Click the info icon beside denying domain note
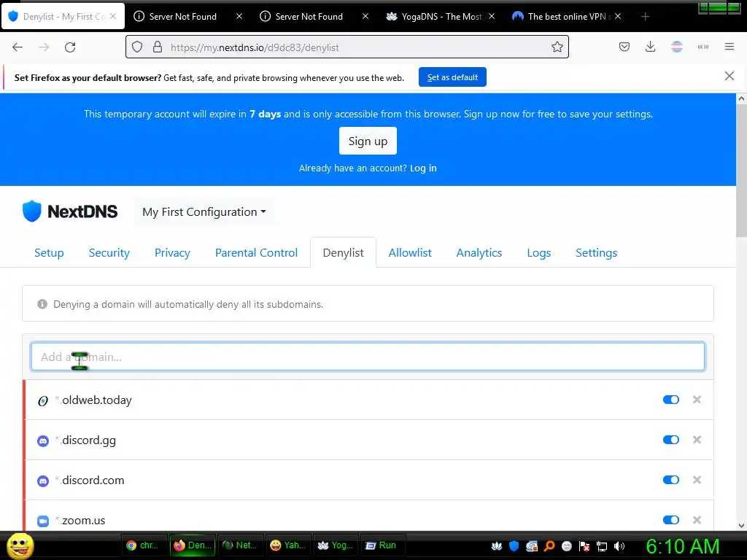 tap(42, 304)
